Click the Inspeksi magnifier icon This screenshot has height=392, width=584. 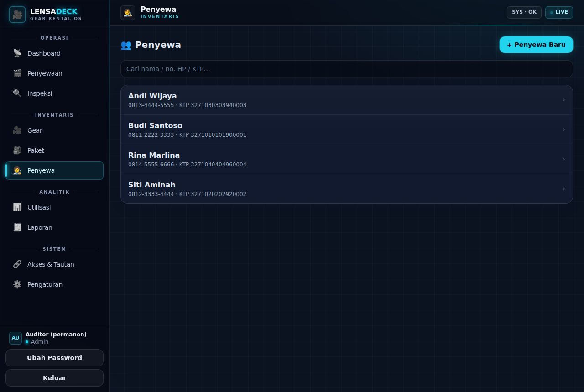(17, 93)
